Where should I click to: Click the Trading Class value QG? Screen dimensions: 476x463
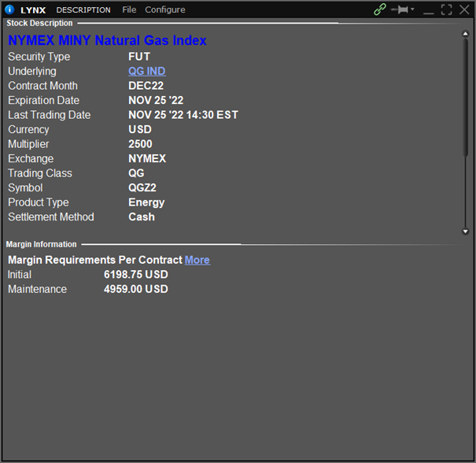(136, 173)
